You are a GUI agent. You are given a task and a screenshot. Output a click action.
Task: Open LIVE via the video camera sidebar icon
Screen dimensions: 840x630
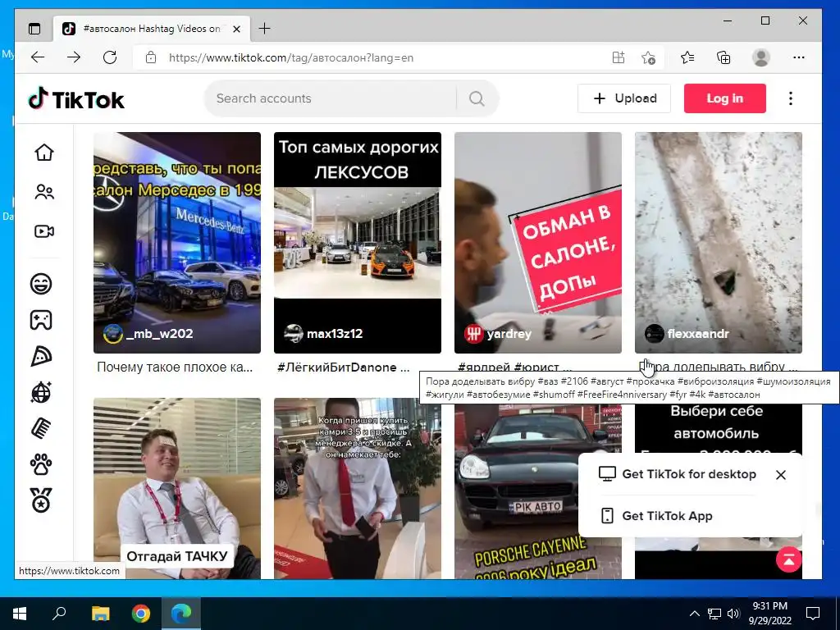point(44,231)
